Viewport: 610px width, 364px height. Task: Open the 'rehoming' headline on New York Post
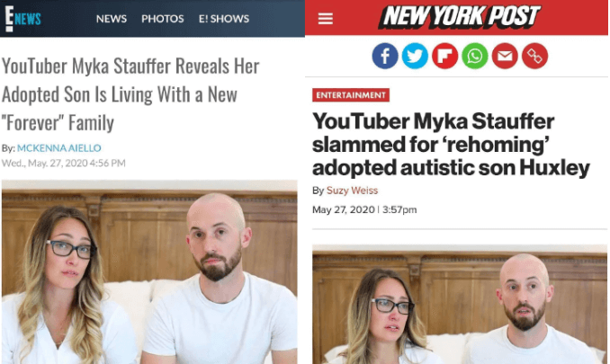[452, 144]
